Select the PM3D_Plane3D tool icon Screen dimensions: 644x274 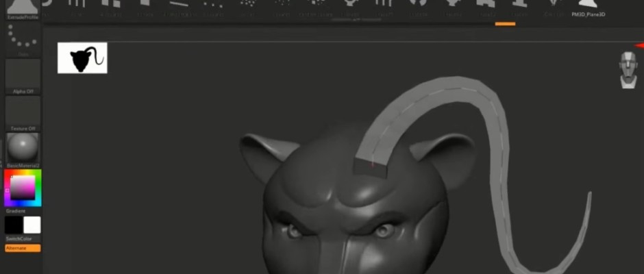589,5
